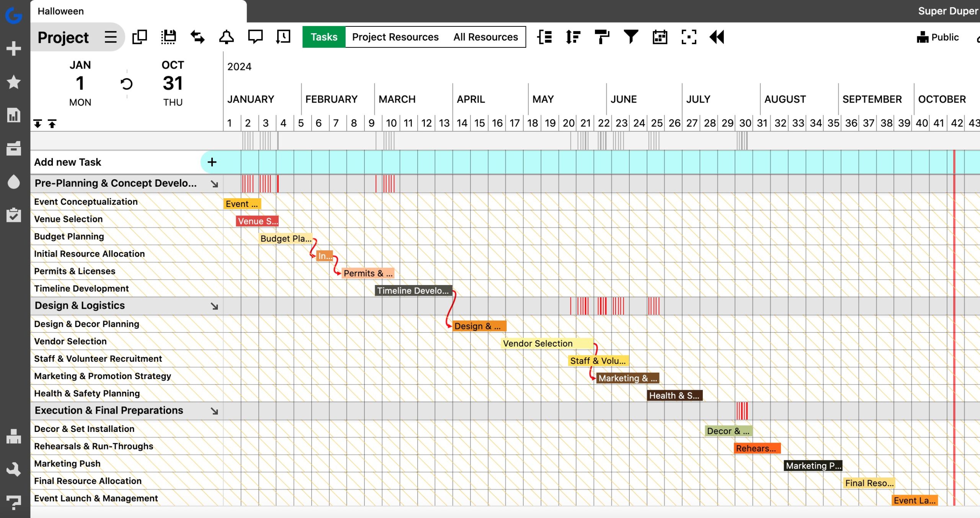
Task: Collapse the Design & Logistics group
Action: click(x=214, y=306)
